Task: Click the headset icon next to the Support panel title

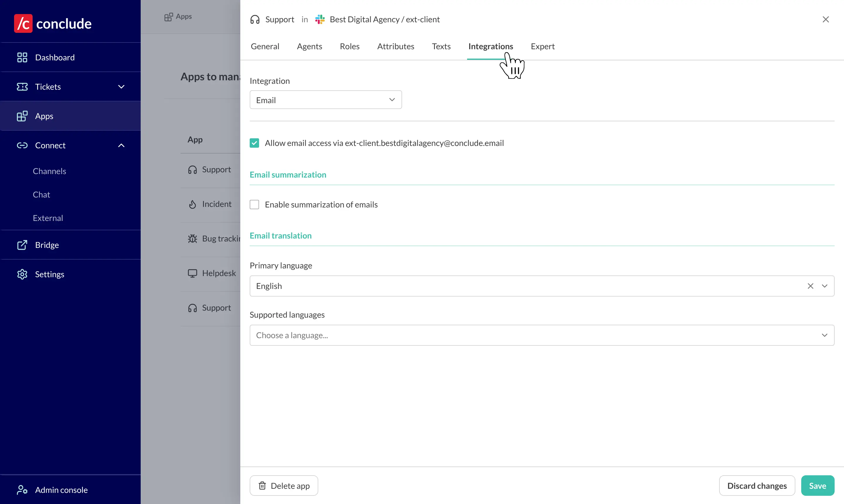Action: (x=255, y=19)
